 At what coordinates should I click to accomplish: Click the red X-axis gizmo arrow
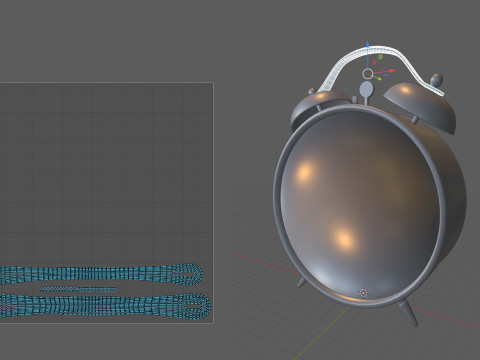pos(392,71)
